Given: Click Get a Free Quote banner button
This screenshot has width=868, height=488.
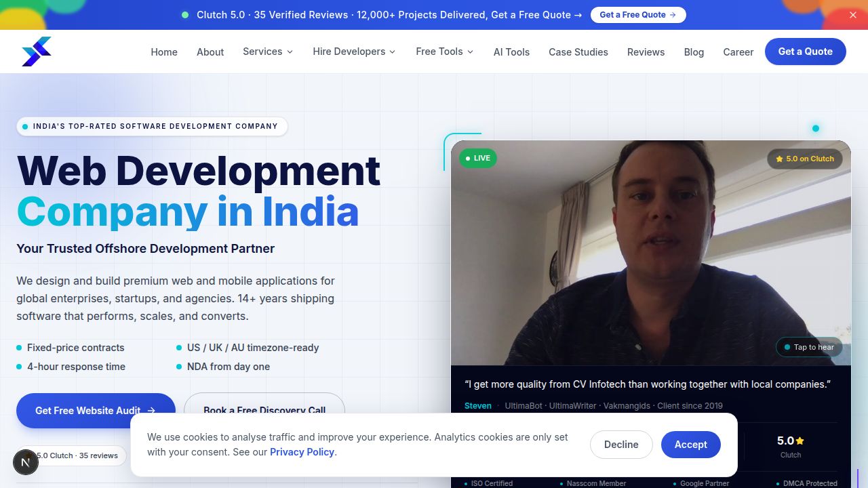Looking at the screenshot, I should click(x=638, y=15).
